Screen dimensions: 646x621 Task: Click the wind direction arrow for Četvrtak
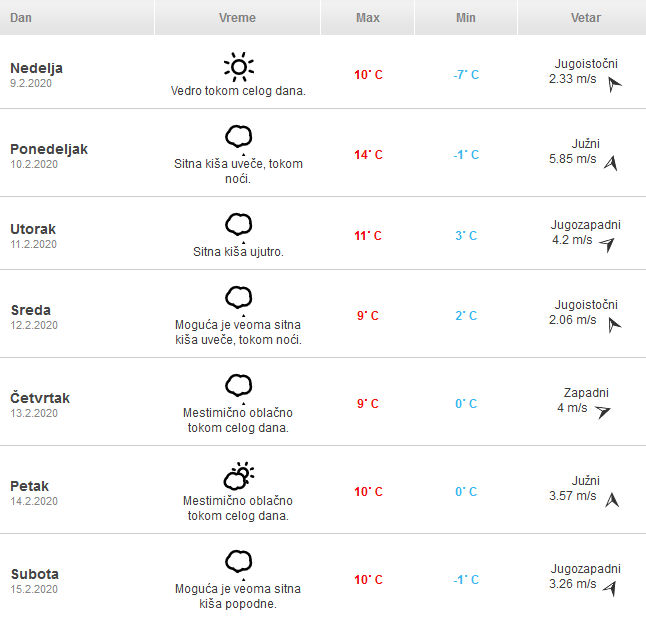point(602,411)
